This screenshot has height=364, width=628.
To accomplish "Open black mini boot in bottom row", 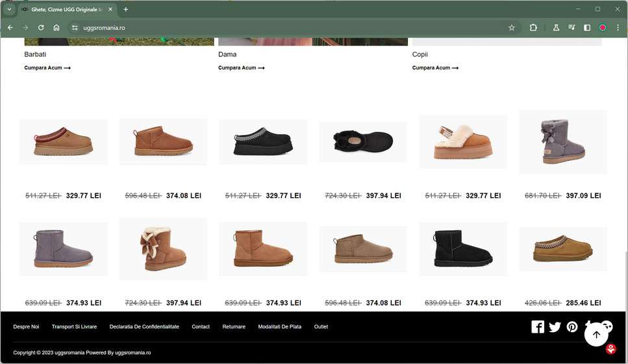I will [x=463, y=249].
